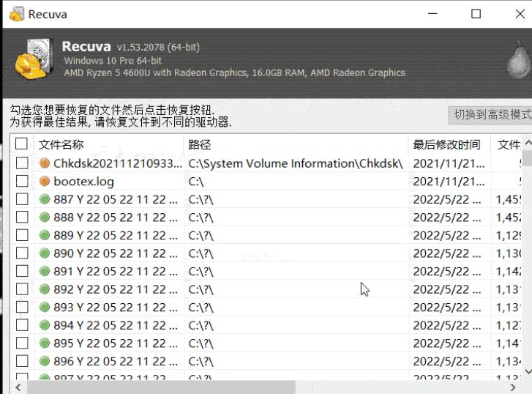Click the horizontal scrollbar right arrow
The image size is (532, 394).
513,387
